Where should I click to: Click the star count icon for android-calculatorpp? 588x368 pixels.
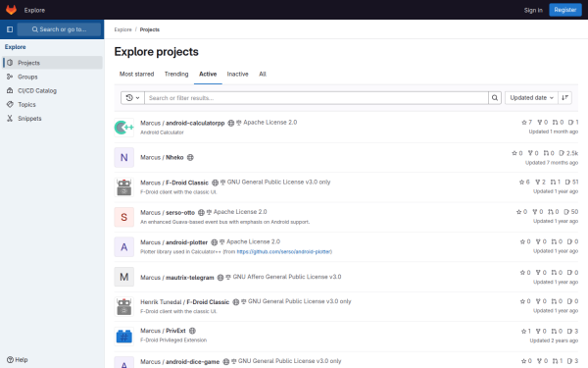[x=524, y=122]
